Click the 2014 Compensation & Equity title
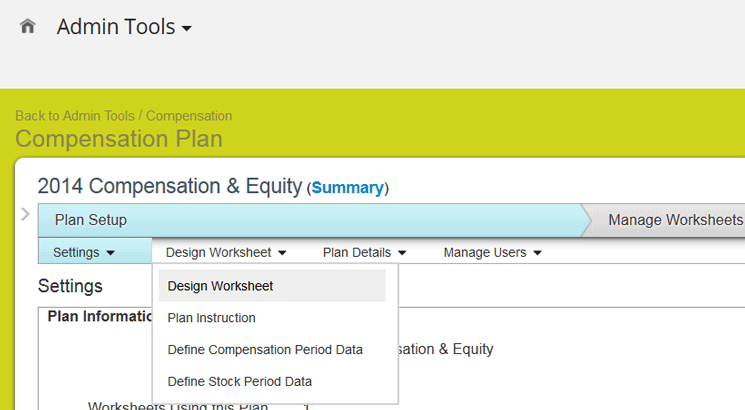Viewport: 745px width, 410px height. pyautogui.click(x=169, y=186)
